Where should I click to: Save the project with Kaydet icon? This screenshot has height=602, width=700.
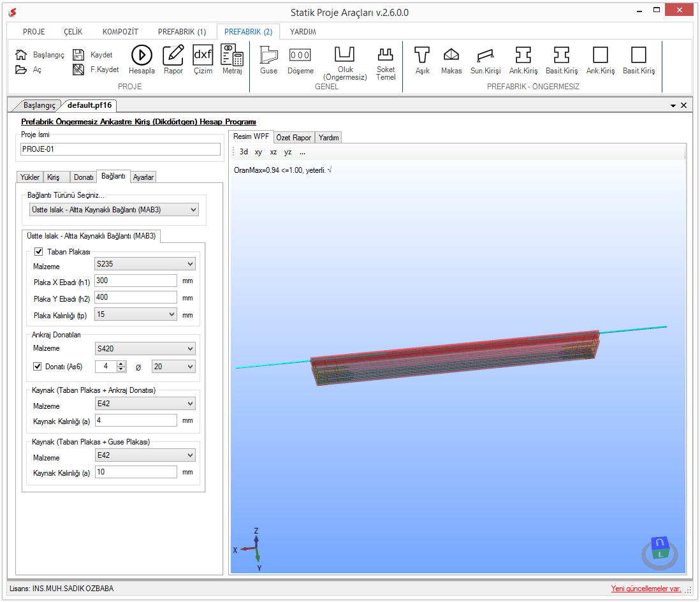pos(78,54)
